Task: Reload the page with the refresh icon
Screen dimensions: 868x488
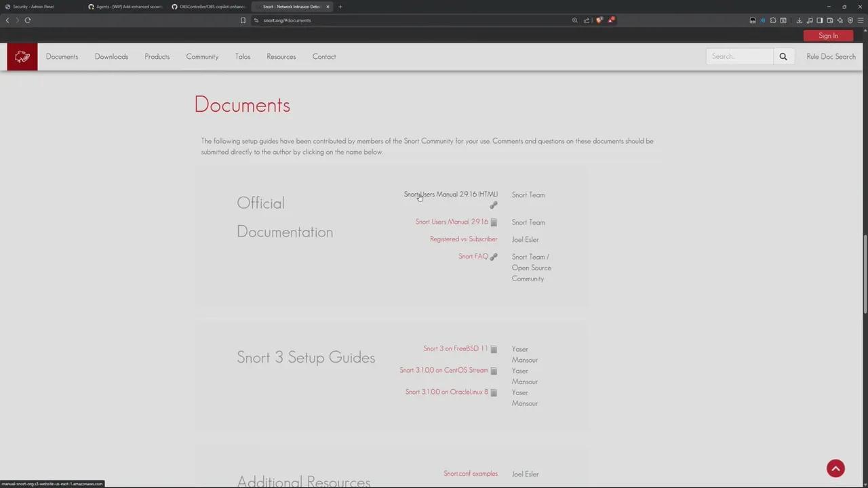Action: coord(28,20)
